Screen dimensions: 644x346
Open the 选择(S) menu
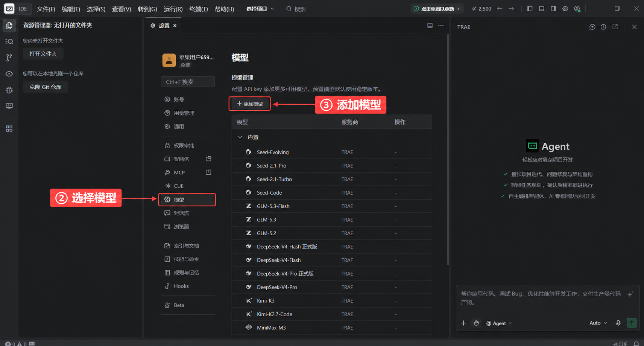click(96, 9)
